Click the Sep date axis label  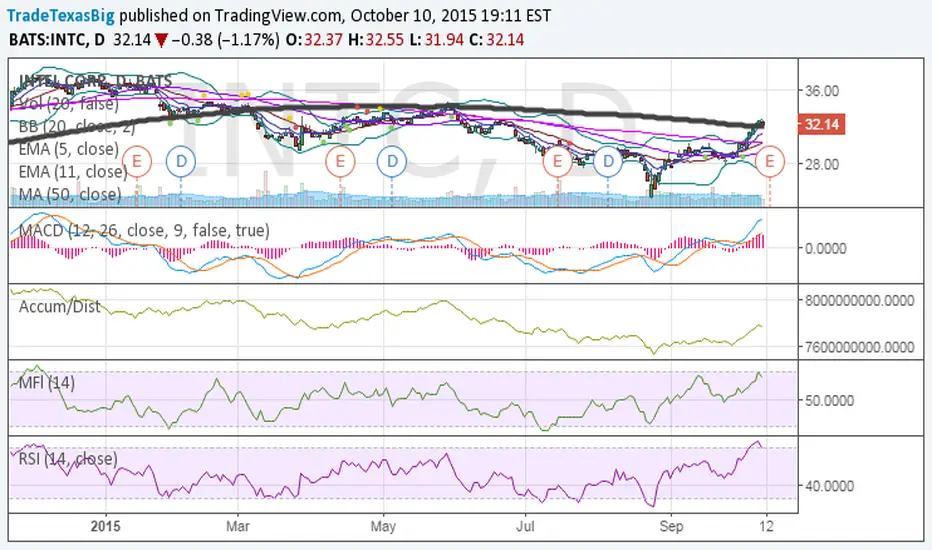click(x=671, y=527)
